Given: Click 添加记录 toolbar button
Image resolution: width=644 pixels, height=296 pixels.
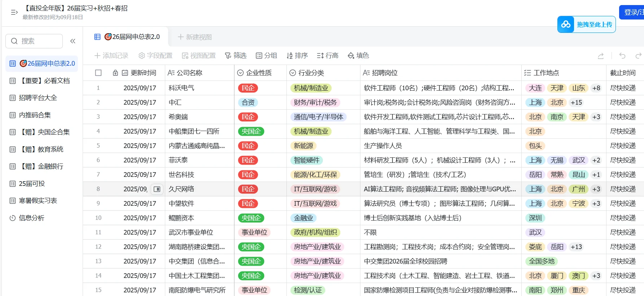Looking at the screenshot, I should coord(111,56).
